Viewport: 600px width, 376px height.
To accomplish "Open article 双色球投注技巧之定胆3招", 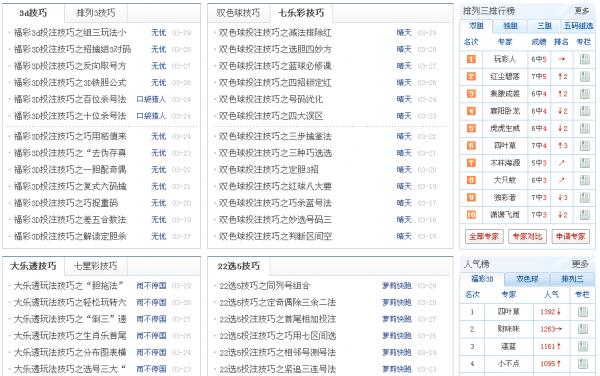I will [x=269, y=170].
